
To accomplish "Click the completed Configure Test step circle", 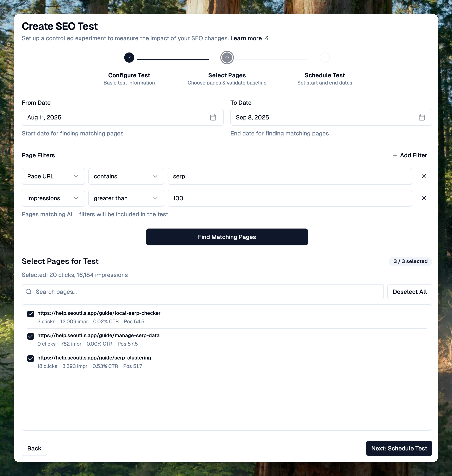I will tap(129, 58).
